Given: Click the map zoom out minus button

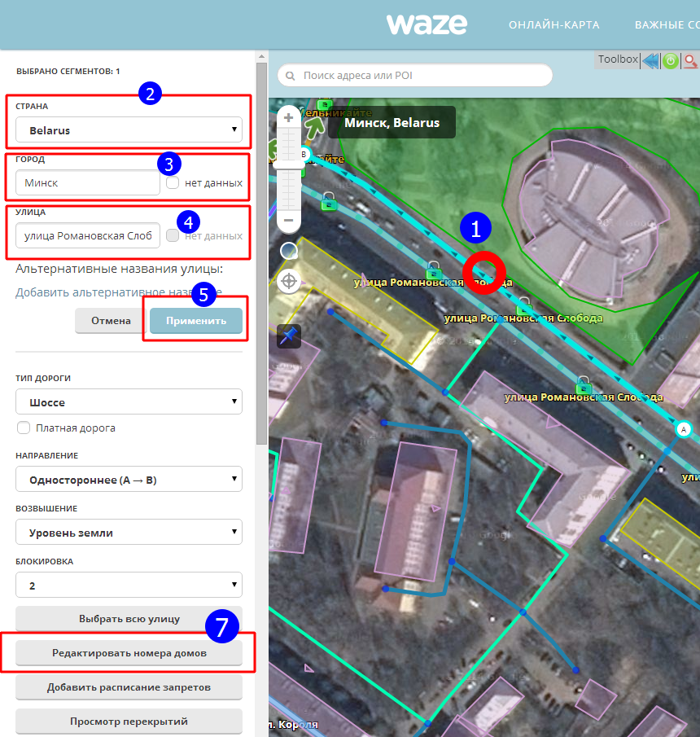Looking at the screenshot, I should point(288,220).
